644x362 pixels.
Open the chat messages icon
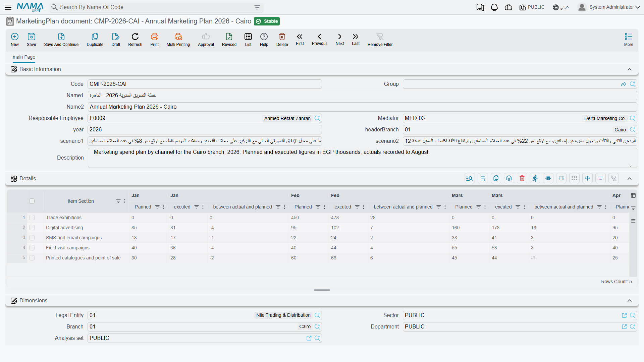coord(480,7)
